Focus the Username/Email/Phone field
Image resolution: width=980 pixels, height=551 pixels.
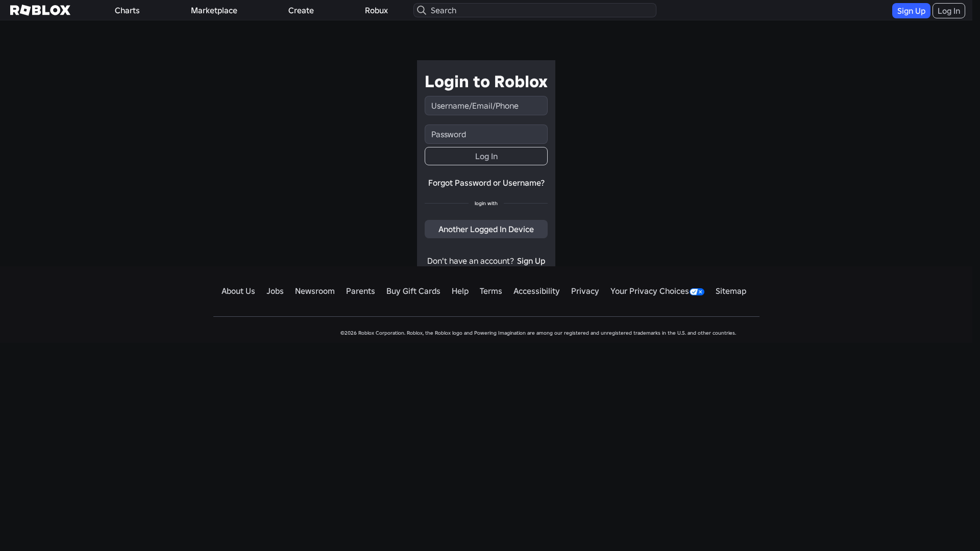pos(486,106)
